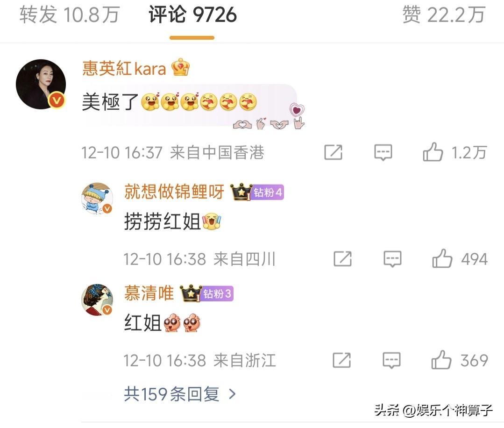Image resolution: width=504 pixels, height=428 pixels.
Task: Open reply bubble icon on 惠英紅kara's comment
Action: [383, 152]
